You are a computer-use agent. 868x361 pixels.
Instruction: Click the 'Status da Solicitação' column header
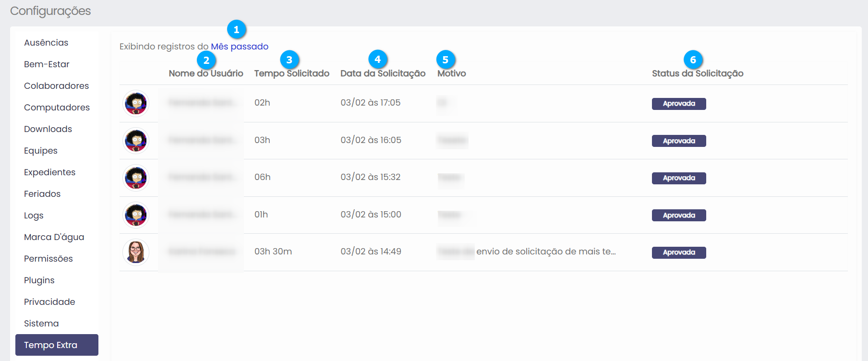(697, 73)
